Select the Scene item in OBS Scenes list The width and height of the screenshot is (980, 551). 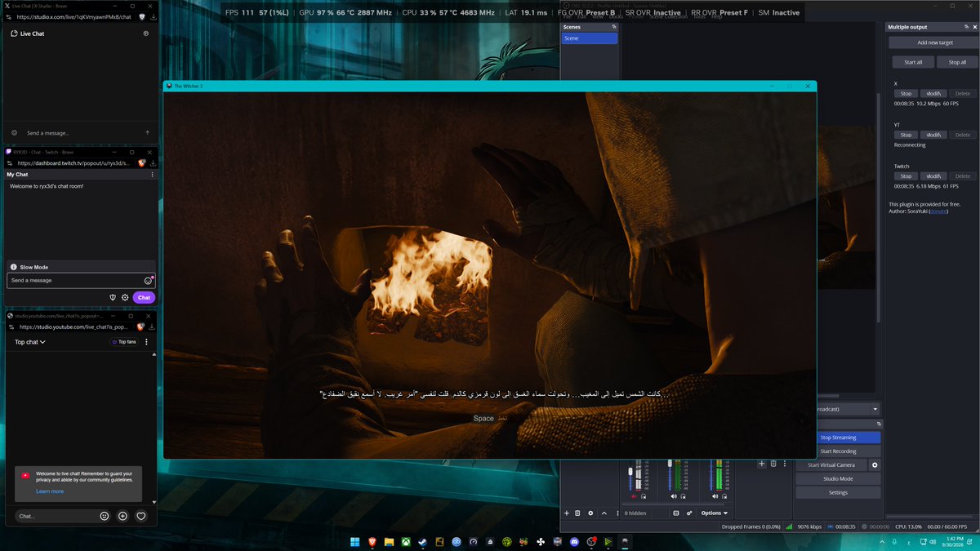pos(590,38)
